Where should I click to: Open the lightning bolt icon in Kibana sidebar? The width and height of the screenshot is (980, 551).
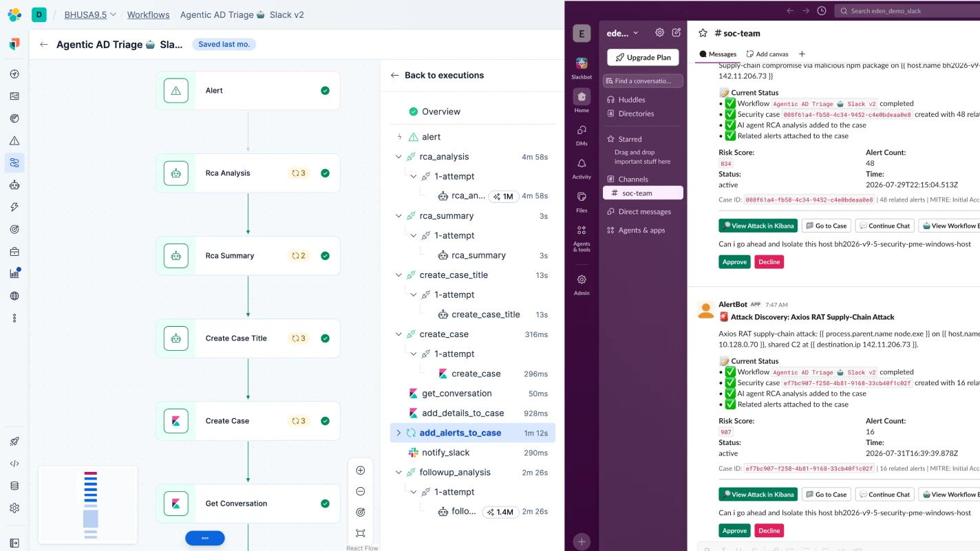14,207
